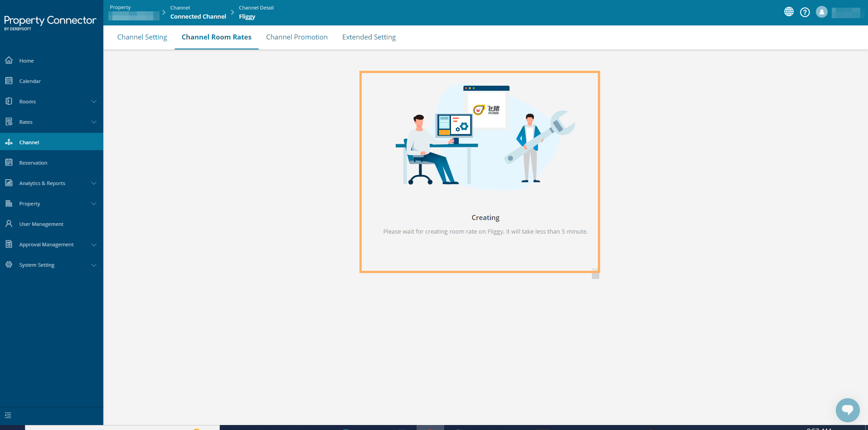Click the Reservation icon in sidebar
This screenshot has height=430, width=868.
pyautogui.click(x=9, y=162)
